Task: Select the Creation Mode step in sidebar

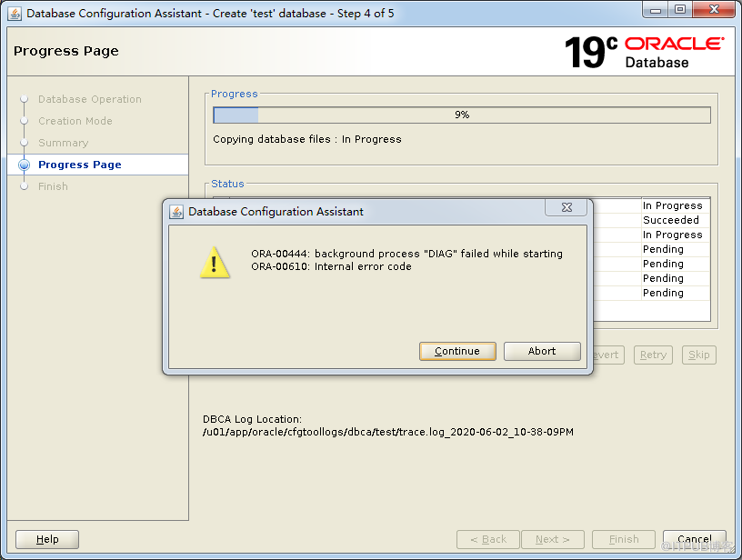Action: [x=75, y=121]
